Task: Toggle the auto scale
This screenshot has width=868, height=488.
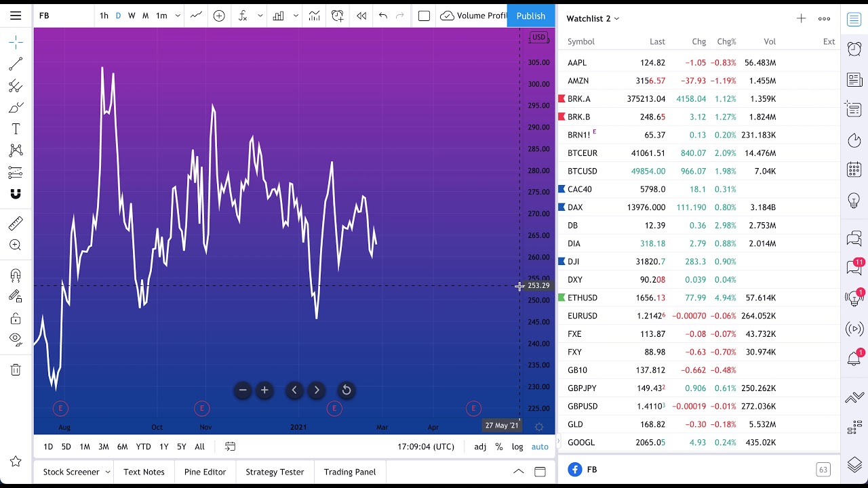Action: 540,447
